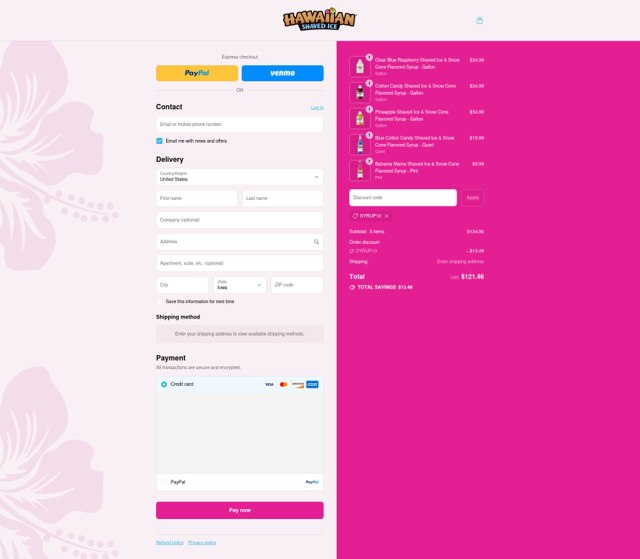Click Enter shipping address text
Image resolution: width=640 pixels, height=559 pixels.
pos(460,262)
